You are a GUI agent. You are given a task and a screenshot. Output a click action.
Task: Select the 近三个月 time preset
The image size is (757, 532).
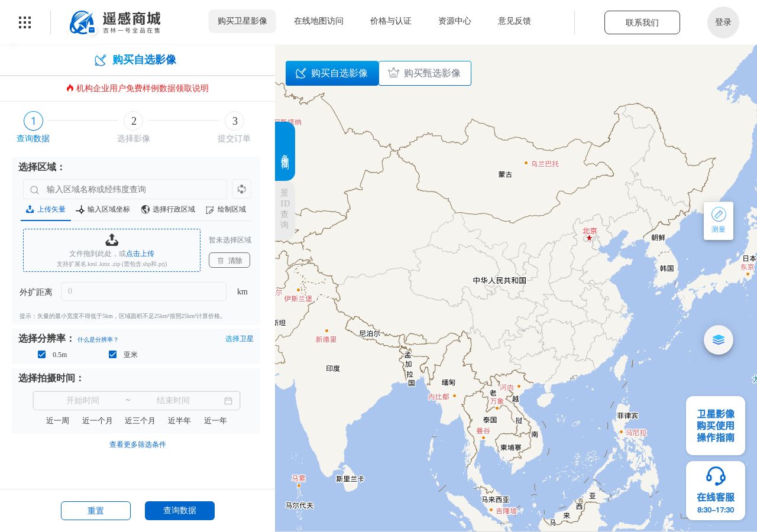coord(140,421)
